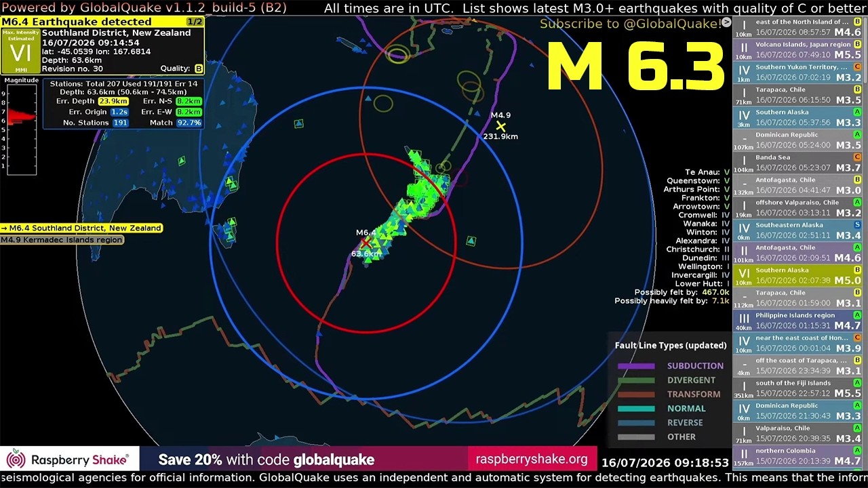The height and width of the screenshot is (488, 868).
Task: Click the No. Stations 191 value
Action: click(120, 123)
